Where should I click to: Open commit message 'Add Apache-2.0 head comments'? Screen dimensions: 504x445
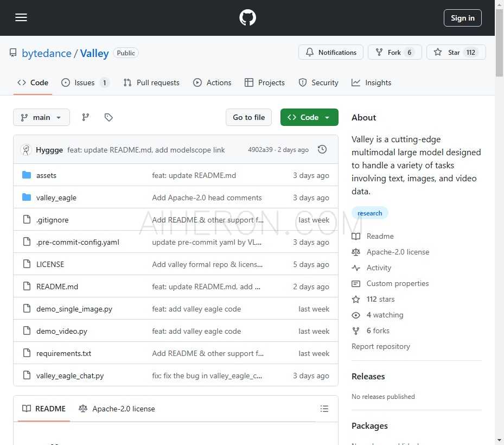click(x=207, y=198)
